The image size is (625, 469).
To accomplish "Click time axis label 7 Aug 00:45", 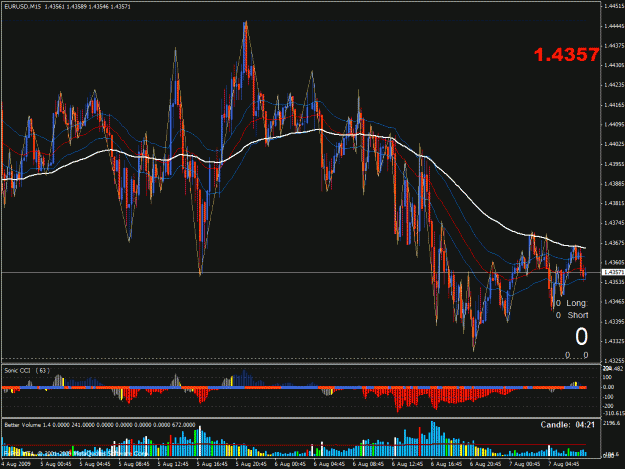I will click(x=525, y=464).
